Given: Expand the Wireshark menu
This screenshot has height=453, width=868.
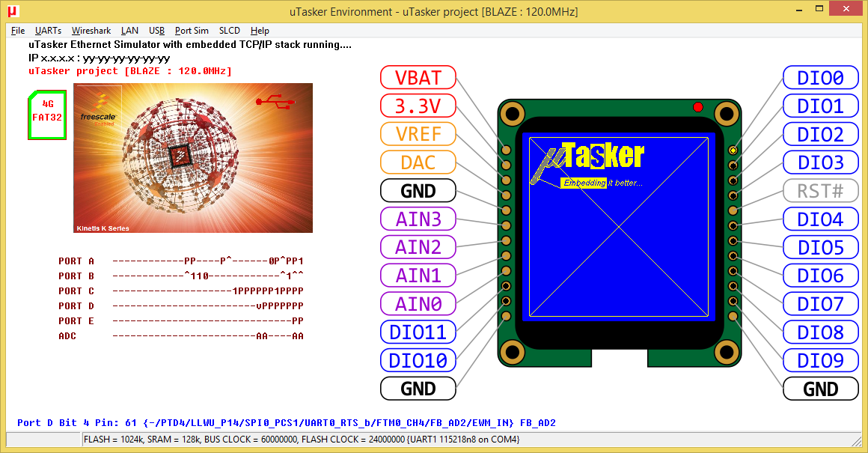Looking at the screenshot, I should click(91, 31).
